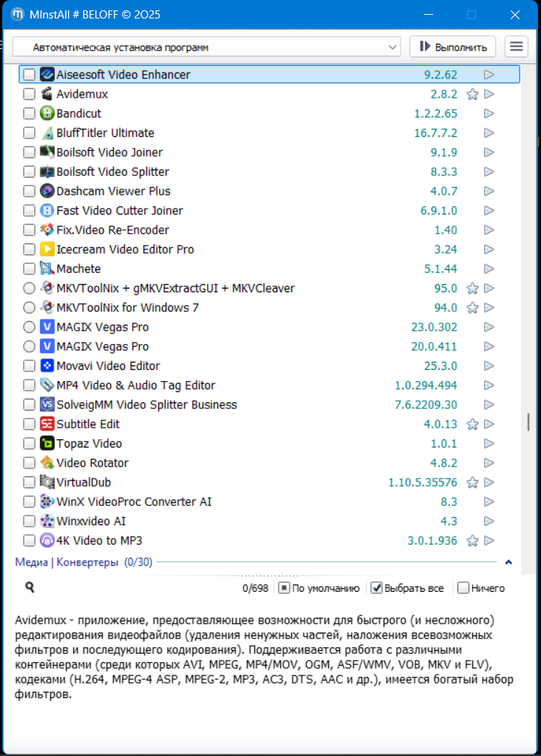Collapse the Медиа | Конвертеры section chevron
Image resolution: width=541 pixels, height=756 pixels.
pyautogui.click(x=508, y=562)
